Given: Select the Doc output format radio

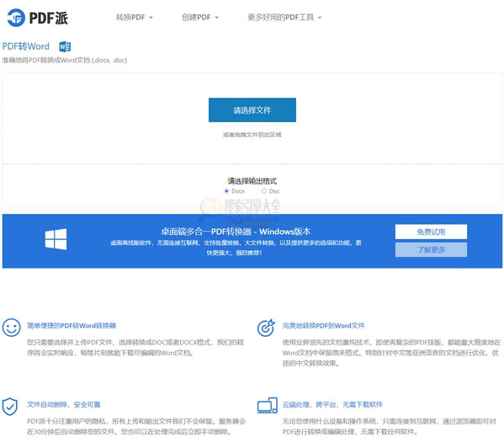Looking at the screenshot, I should pos(264,191).
